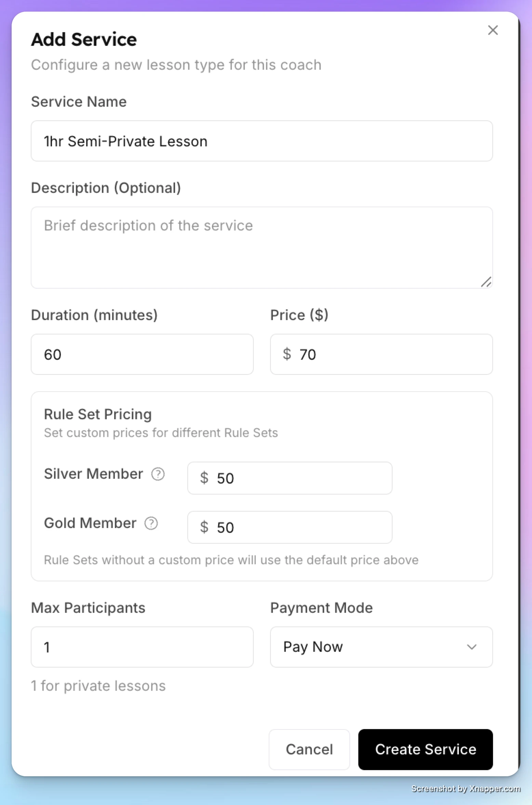Image resolution: width=532 pixels, height=805 pixels.
Task: Show help for Gold Member rule set
Action: point(151,523)
